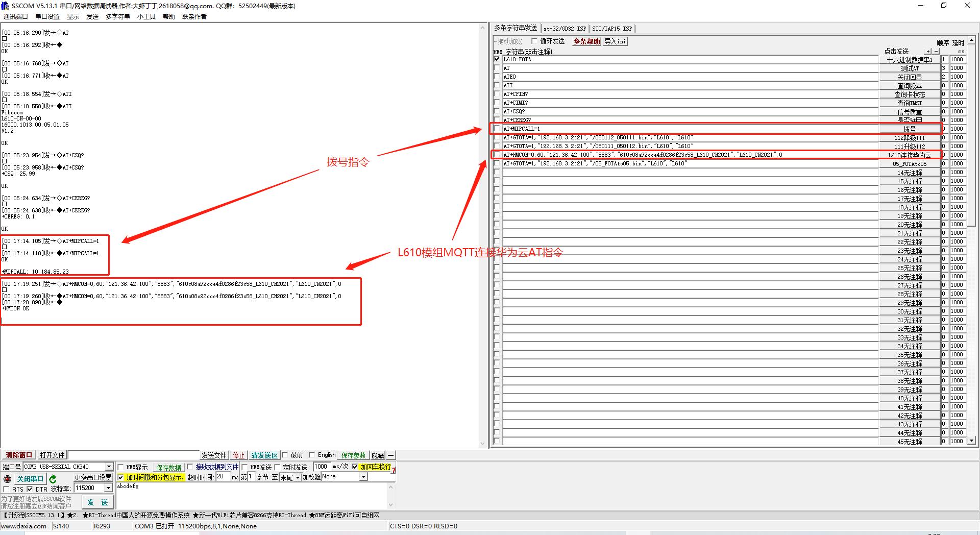Open the 串口设置 menu
980x535 pixels.
[x=47, y=16]
